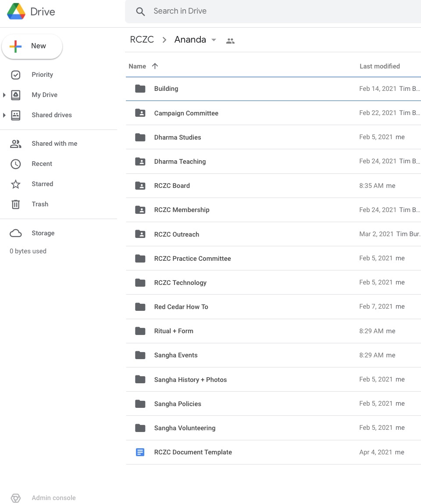Click the My Drive icon
Viewport: 421px width, 504px height.
[x=16, y=95]
